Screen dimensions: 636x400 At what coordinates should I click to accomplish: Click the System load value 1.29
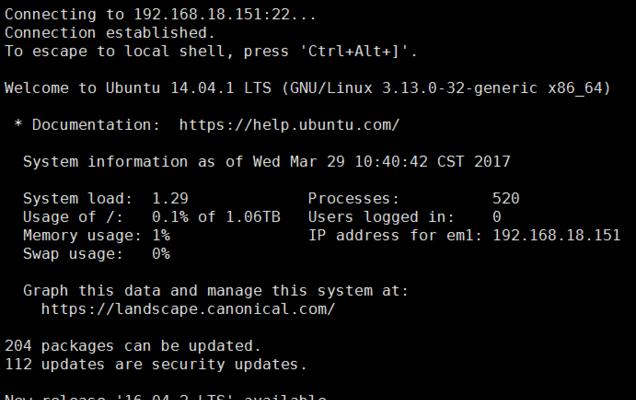click(x=170, y=198)
